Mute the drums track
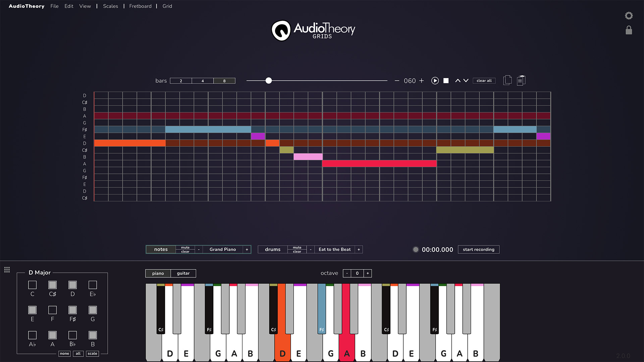 (x=297, y=247)
